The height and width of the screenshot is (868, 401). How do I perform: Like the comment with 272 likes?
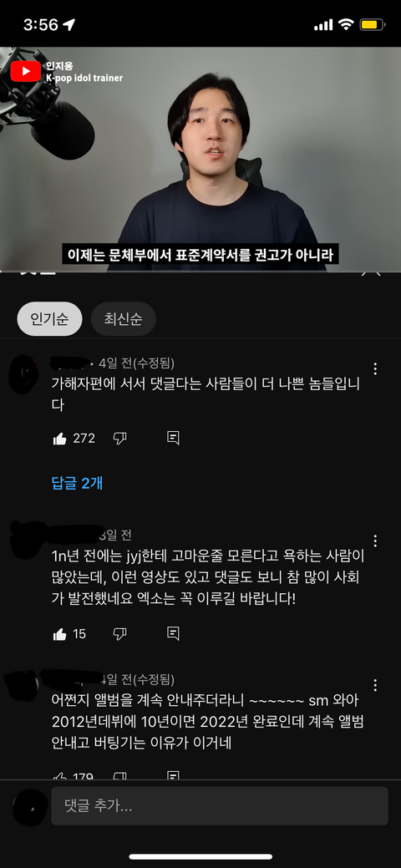point(60,439)
